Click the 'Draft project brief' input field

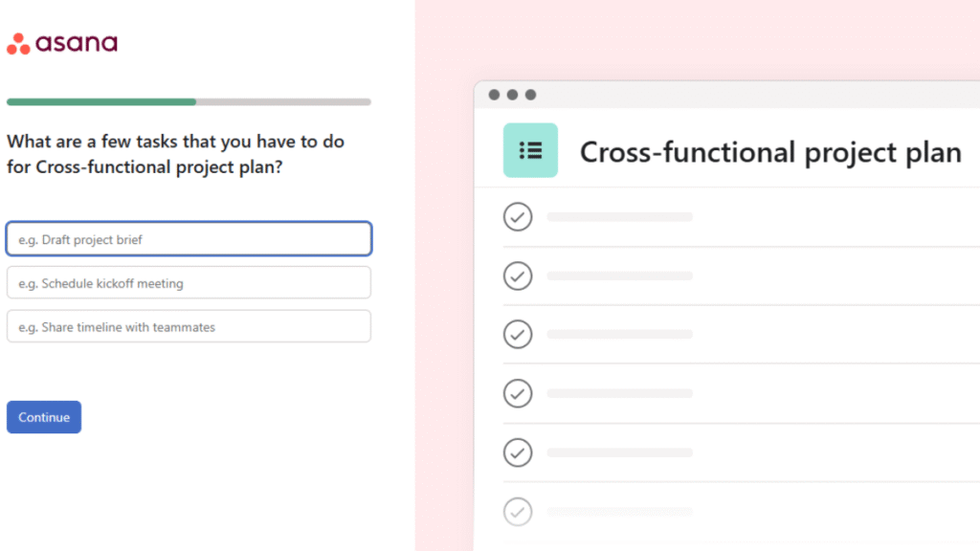[189, 238]
